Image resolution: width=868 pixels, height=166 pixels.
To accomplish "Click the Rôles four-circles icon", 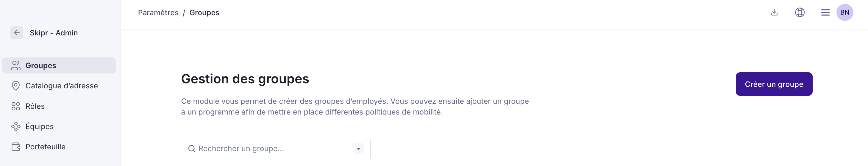I will [x=15, y=107].
